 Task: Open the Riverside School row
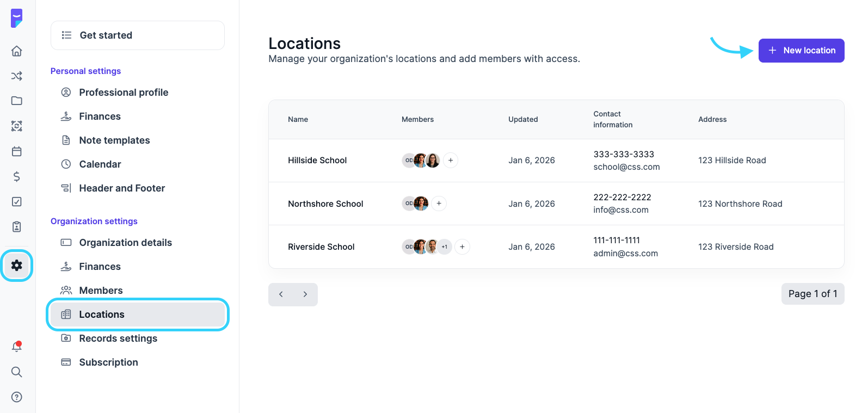tap(321, 246)
